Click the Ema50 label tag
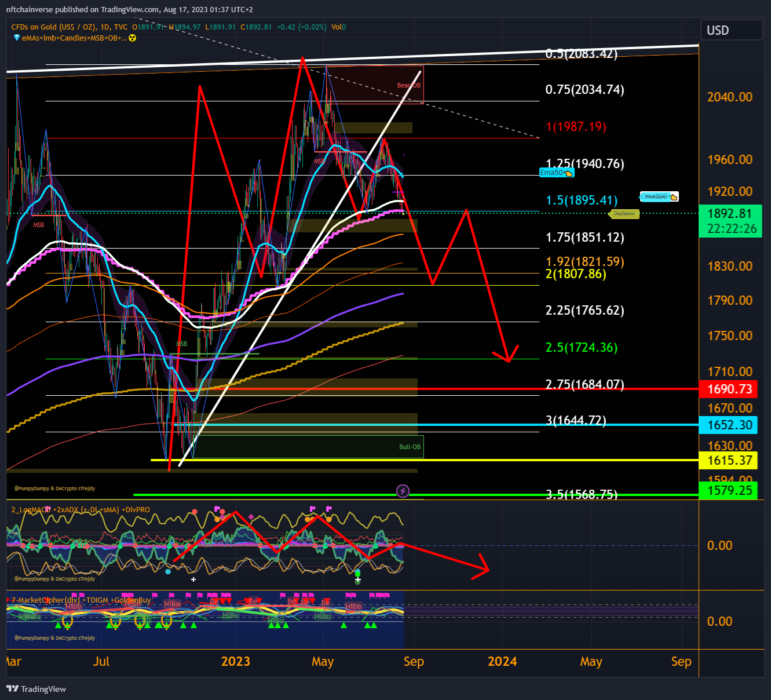The image size is (771, 700). pos(556,173)
